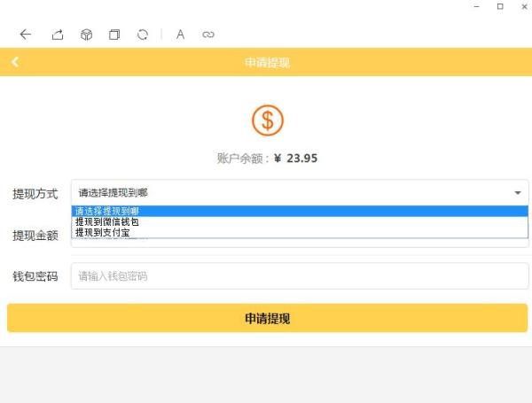Click the 申请提现 header title
The width and height of the screenshot is (532, 403).
coord(268,62)
